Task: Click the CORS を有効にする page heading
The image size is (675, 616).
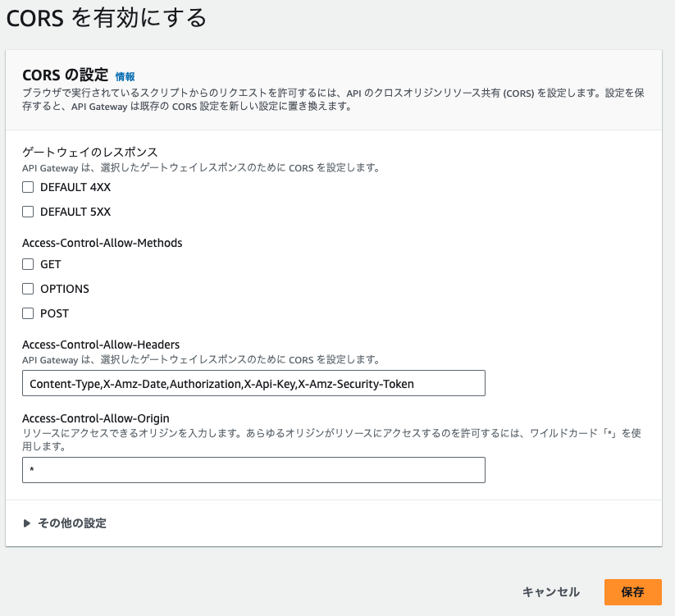Action: pyautogui.click(x=107, y=17)
